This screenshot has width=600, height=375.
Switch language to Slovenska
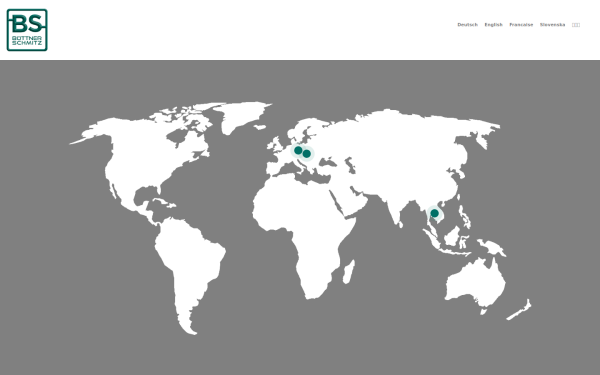pos(552,25)
